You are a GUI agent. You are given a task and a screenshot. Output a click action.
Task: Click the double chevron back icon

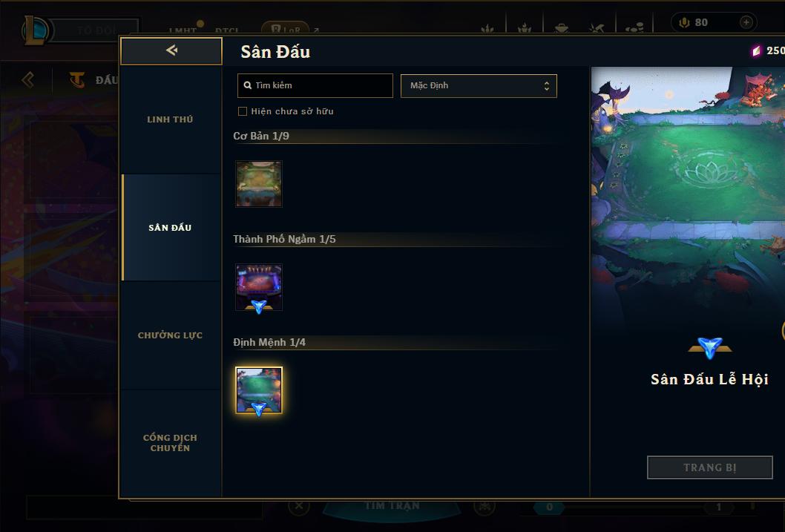(28, 79)
